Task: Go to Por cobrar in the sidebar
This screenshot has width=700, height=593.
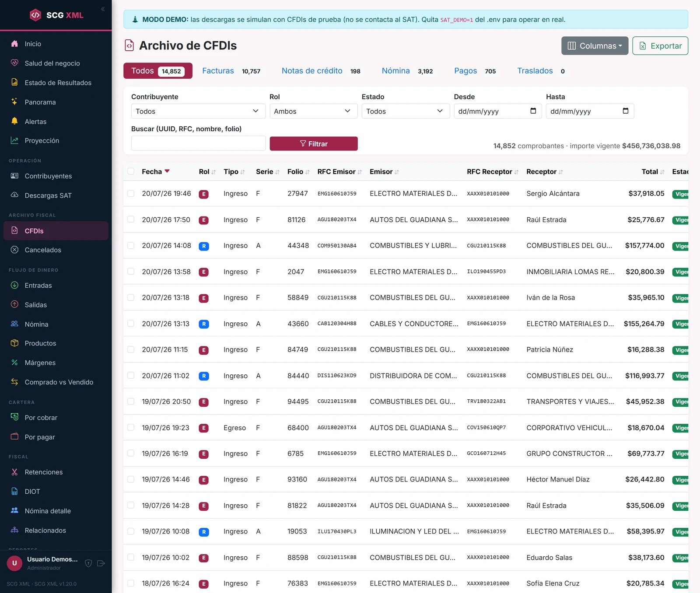Action: point(56,418)
